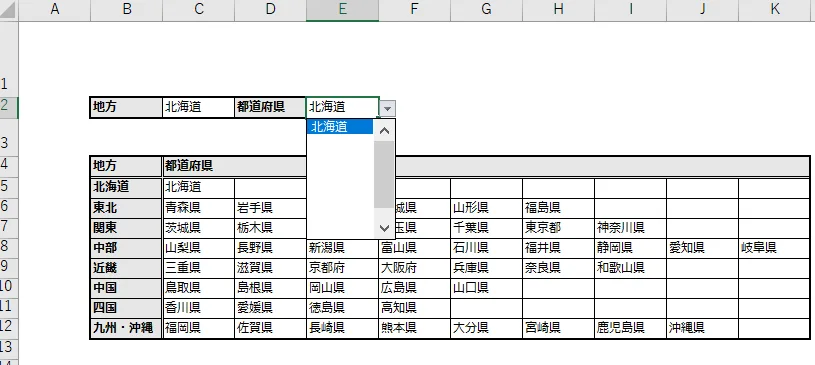Select the 東北 region label cell

(126, 208)
